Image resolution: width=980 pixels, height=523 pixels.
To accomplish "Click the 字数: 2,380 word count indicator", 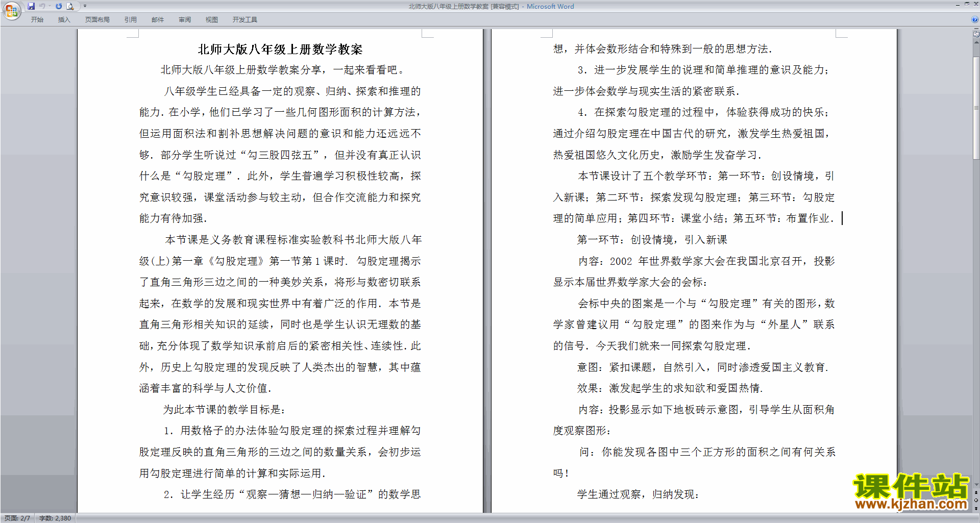I will click(x=55, y=518).
